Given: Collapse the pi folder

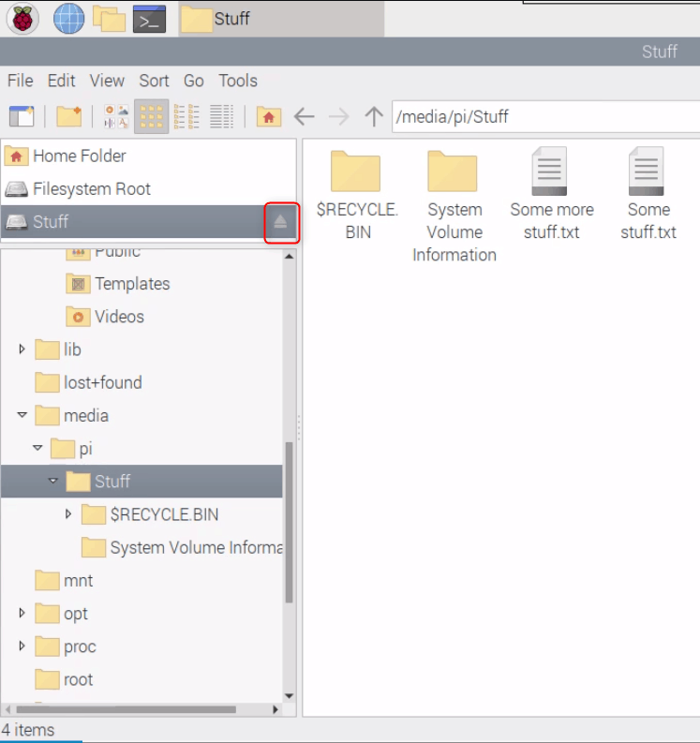Looking at the screenshot, I should point(37,448).
